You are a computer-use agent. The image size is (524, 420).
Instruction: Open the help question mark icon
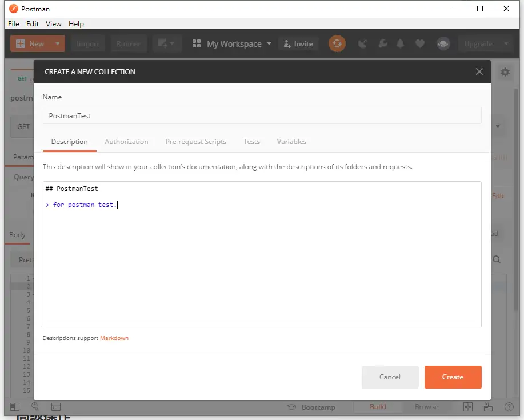(508, 407)
